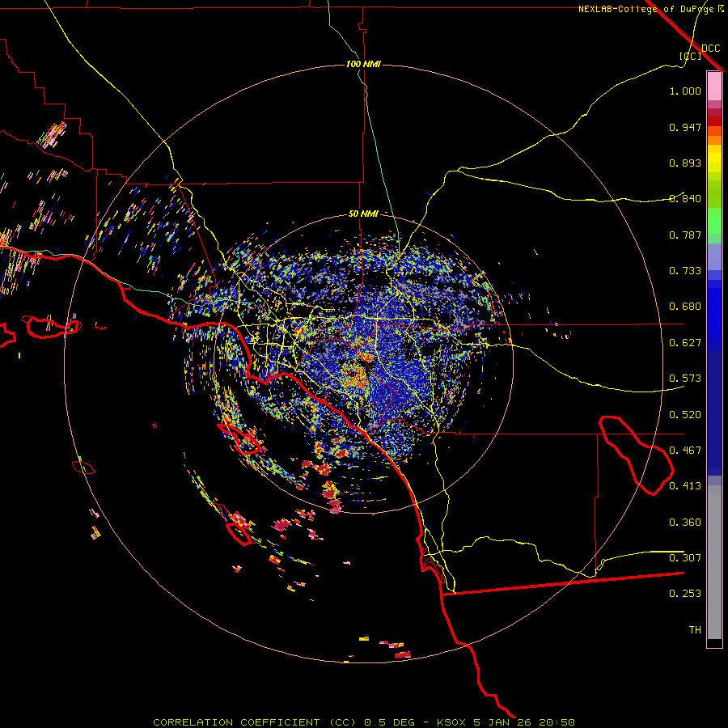Screen dimensions: 728x728
Task: Click the 0.253 value on the color scale
Action: coord(685,594)
